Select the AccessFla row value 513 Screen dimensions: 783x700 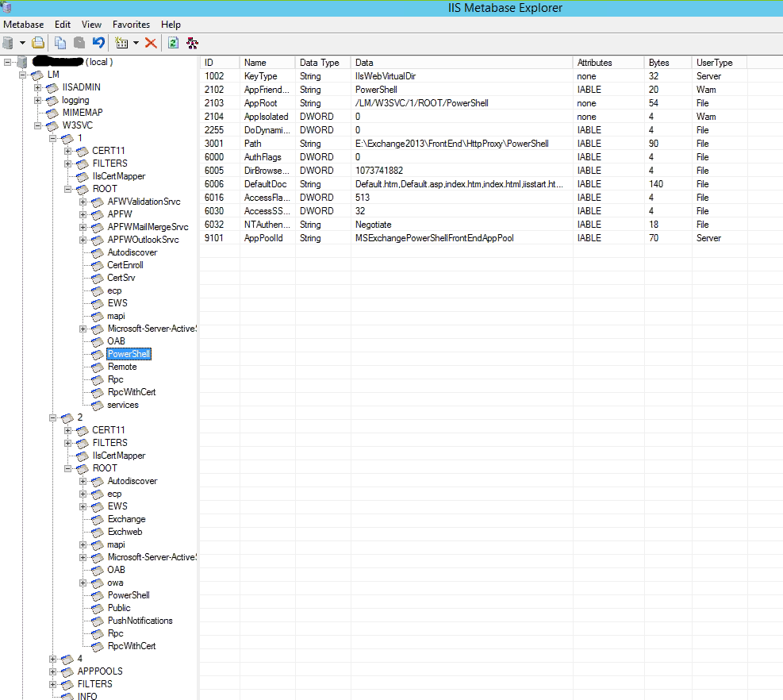pos(363,198)
